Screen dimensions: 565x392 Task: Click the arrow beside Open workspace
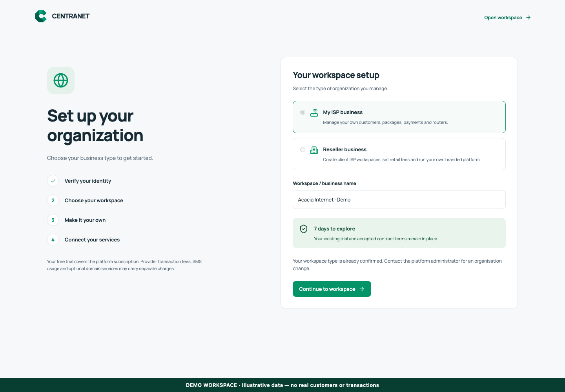[528, 18]
